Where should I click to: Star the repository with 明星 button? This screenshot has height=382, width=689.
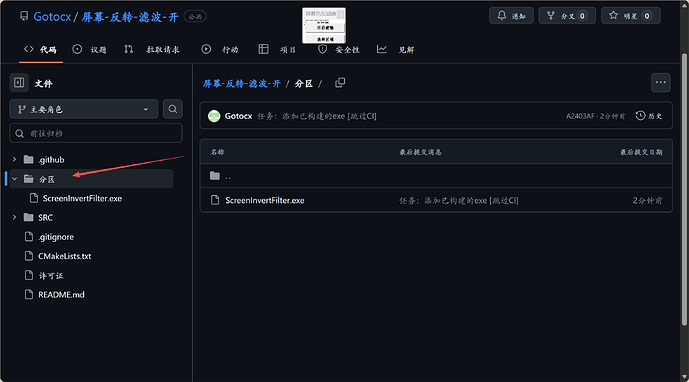point(631,16)
